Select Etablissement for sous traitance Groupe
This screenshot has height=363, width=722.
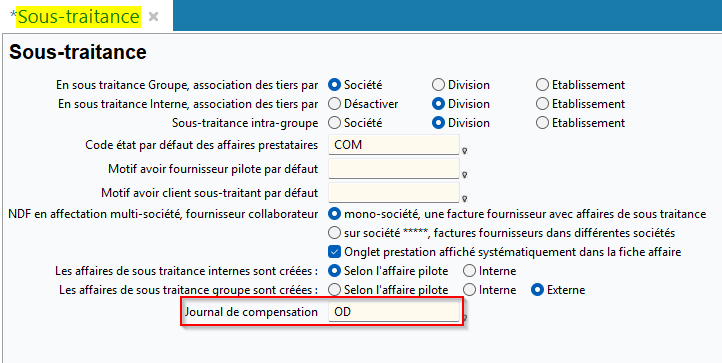pos(543,85)
